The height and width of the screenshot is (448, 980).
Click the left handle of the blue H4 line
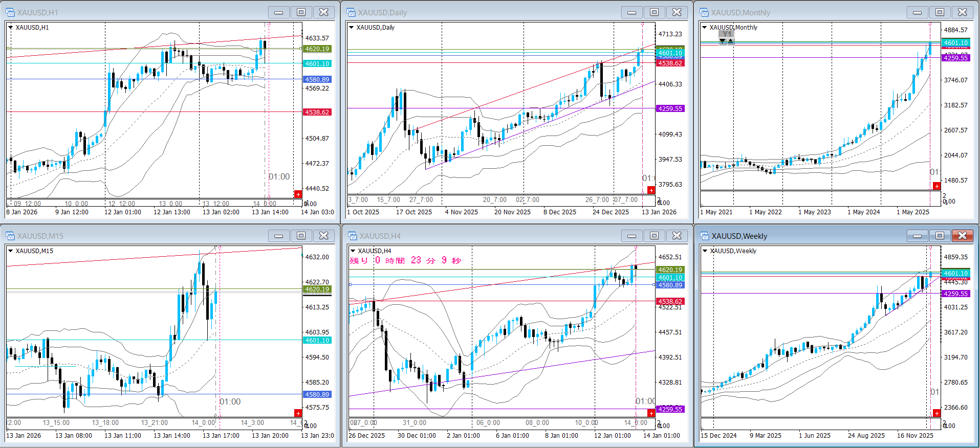pyautogui.click(x=350, y=284)
